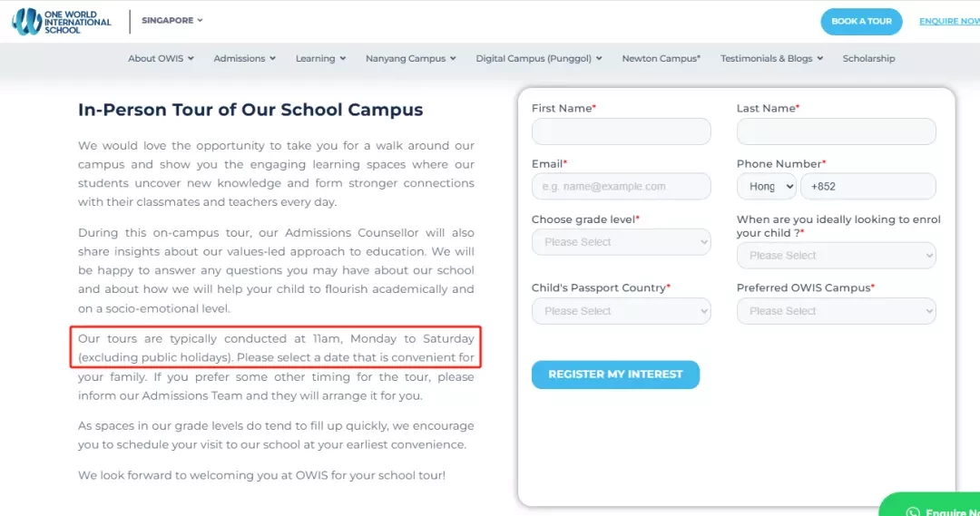Click the One World International School logo
The width and height of the screenshot is (980, 516).
62,21
